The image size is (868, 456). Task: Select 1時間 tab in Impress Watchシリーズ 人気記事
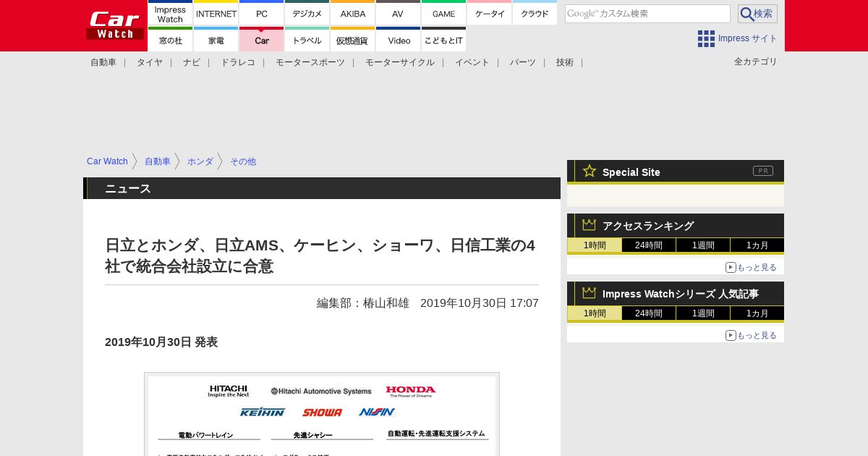(595, 313)
